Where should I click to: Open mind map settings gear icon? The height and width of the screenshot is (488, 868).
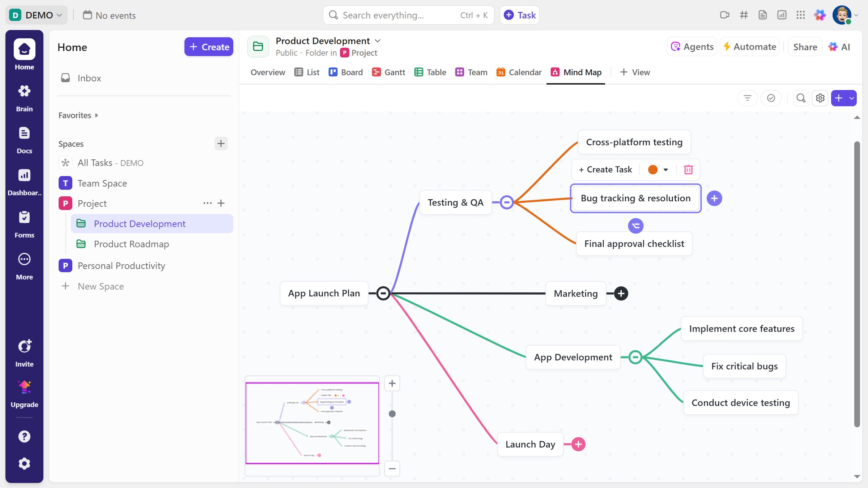tap(820, 98)
